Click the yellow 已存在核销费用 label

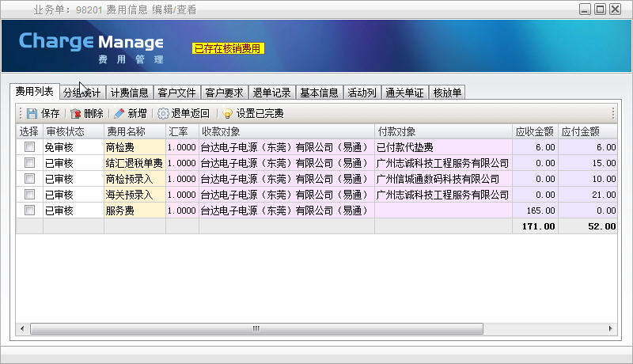[227, 48]
